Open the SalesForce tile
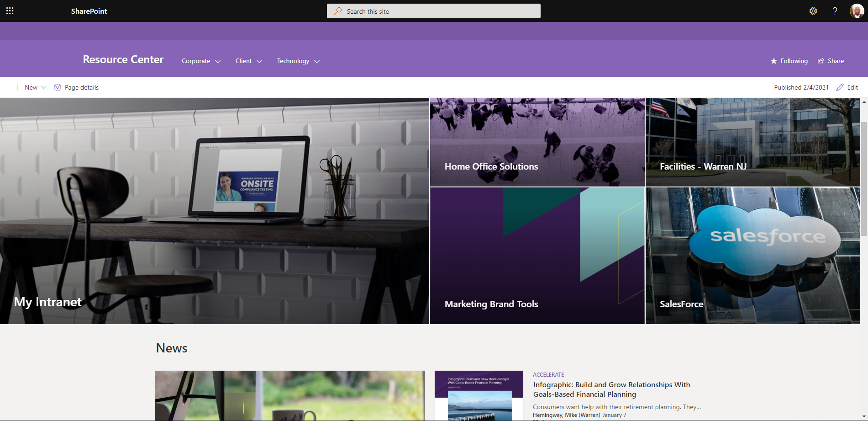This screenshot has height=421, width=868. click(752, 256)
